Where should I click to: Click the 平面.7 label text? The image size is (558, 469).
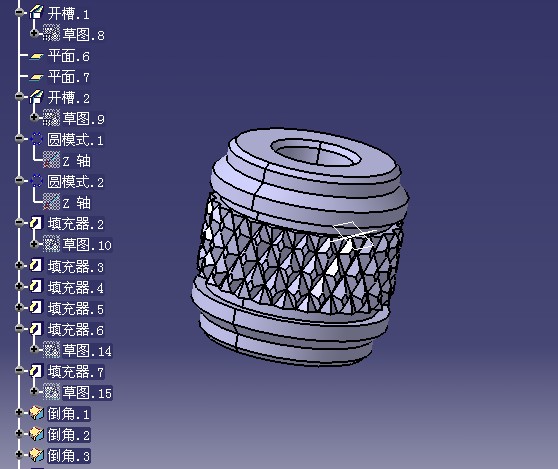(69, 77)
